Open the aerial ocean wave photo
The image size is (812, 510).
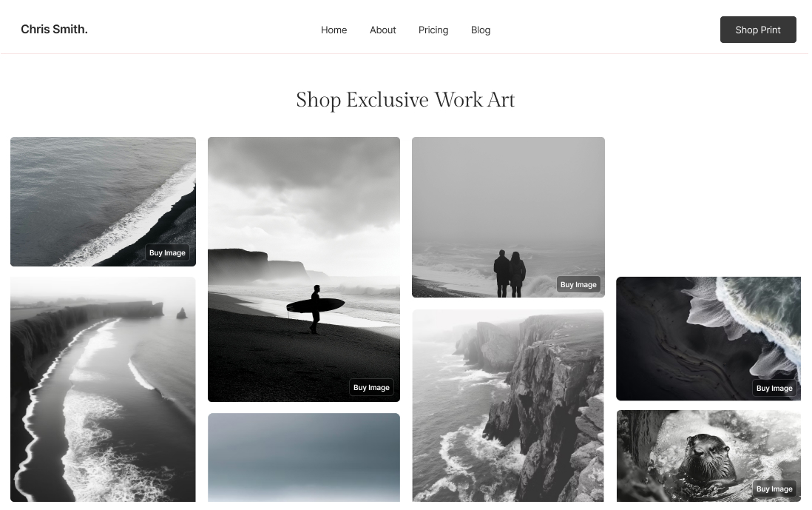coord(103,201)
